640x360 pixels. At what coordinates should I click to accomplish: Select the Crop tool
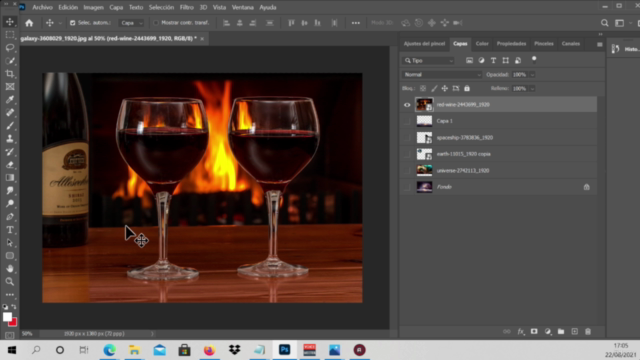coord(10,74)
